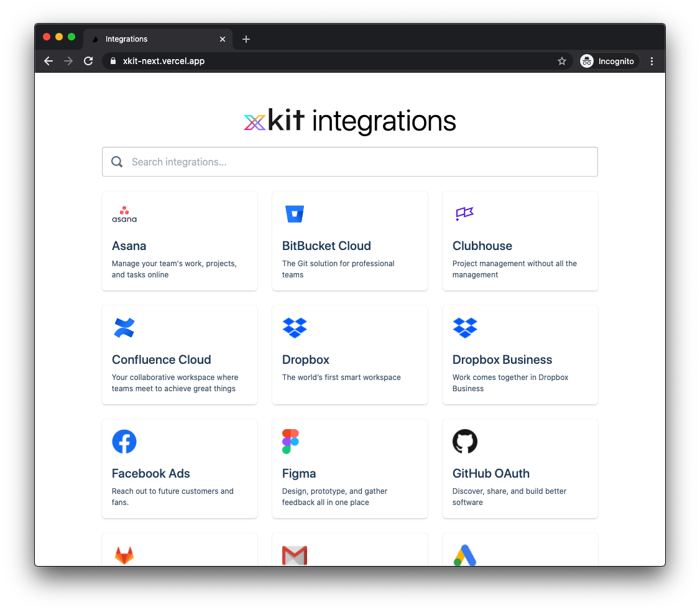Click 'The world's first smart workspace' text

(x=341, y=378)
